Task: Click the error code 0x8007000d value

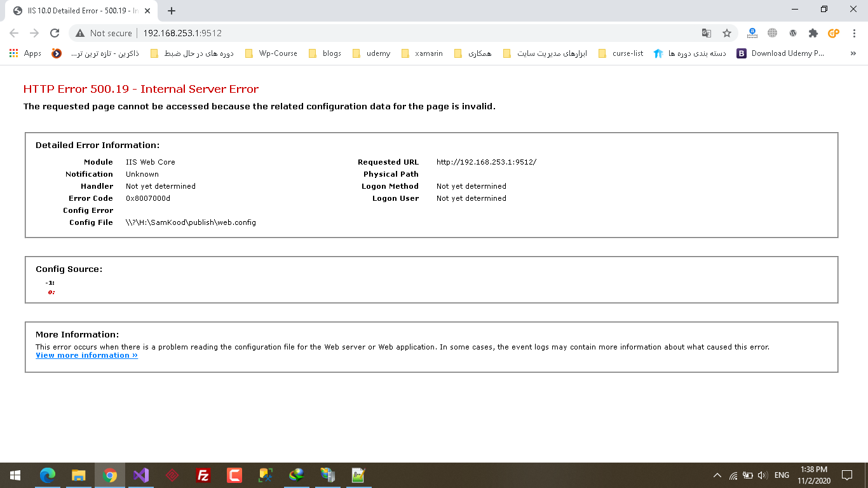Action: click(x=148, y=198)
